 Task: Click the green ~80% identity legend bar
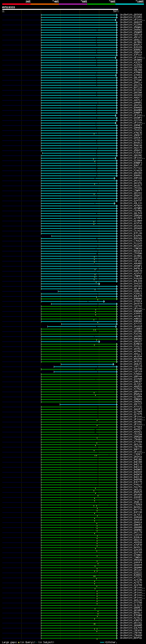pos(101,4)
